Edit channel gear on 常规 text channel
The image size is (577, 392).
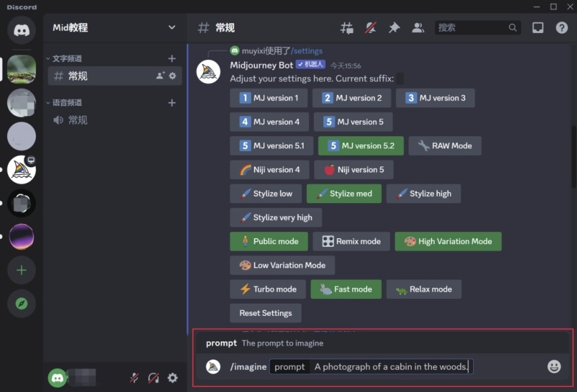pyautogui.click(x=172, y=76)
